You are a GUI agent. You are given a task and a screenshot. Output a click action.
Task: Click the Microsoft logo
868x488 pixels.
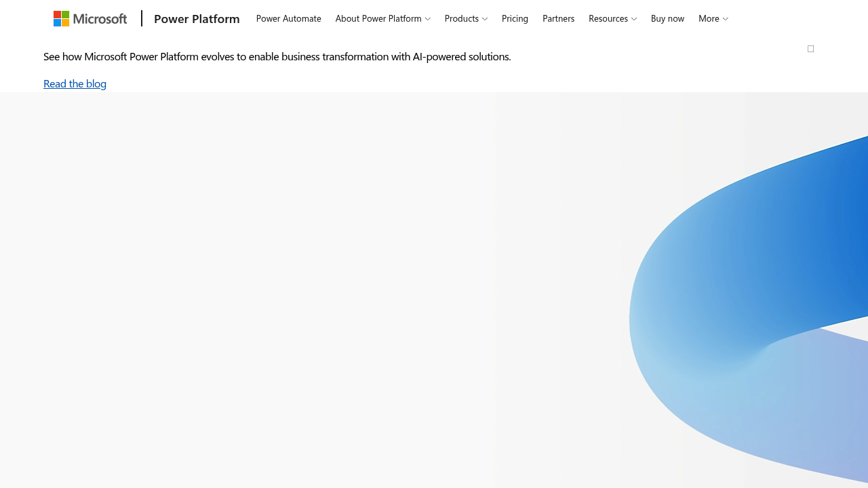(90, 18)
